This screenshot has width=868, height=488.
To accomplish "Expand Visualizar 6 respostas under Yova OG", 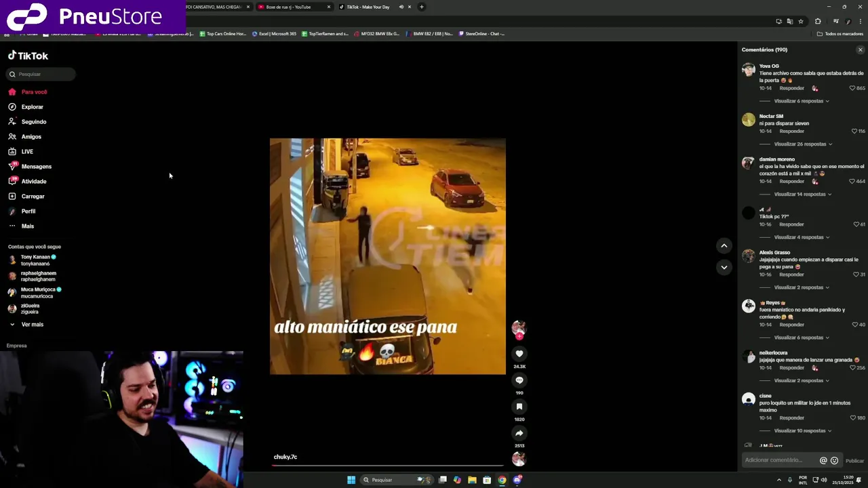I will coord(802,101).
